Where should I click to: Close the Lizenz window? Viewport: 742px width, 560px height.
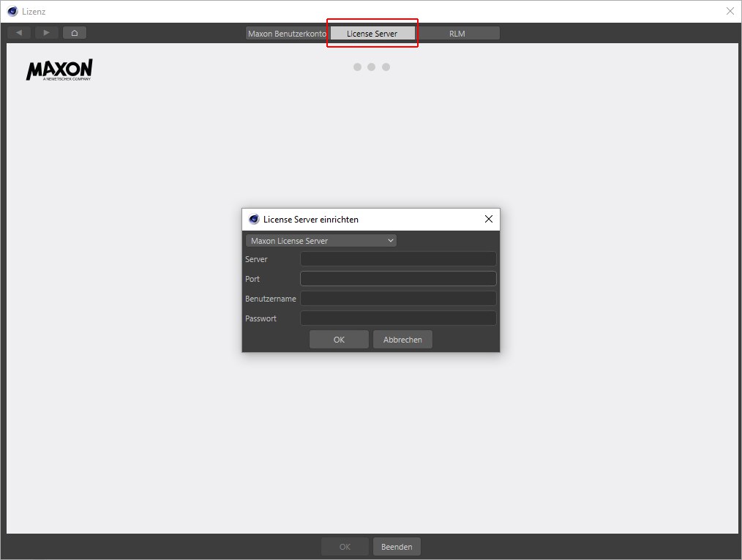tap(730, 11)
